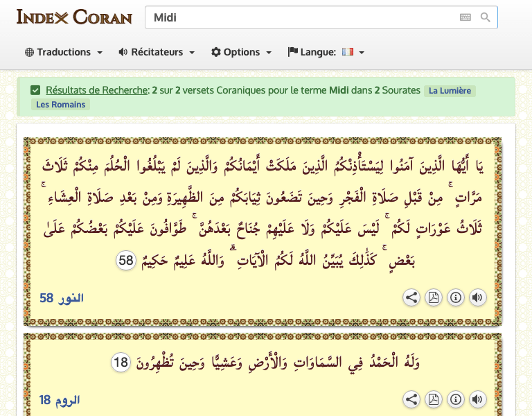Click the share icon for verse An-Nur 58

[x=411, y=298]
